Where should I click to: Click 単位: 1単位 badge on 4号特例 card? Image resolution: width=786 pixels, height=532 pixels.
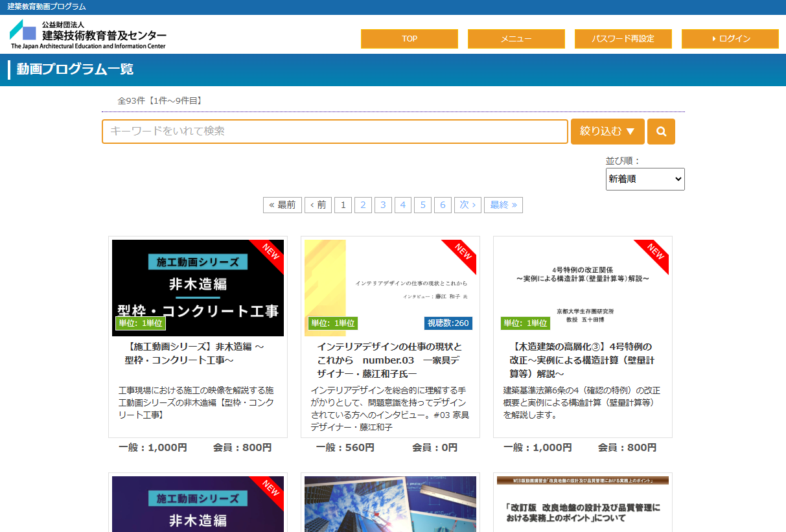[x=526, y=323]
